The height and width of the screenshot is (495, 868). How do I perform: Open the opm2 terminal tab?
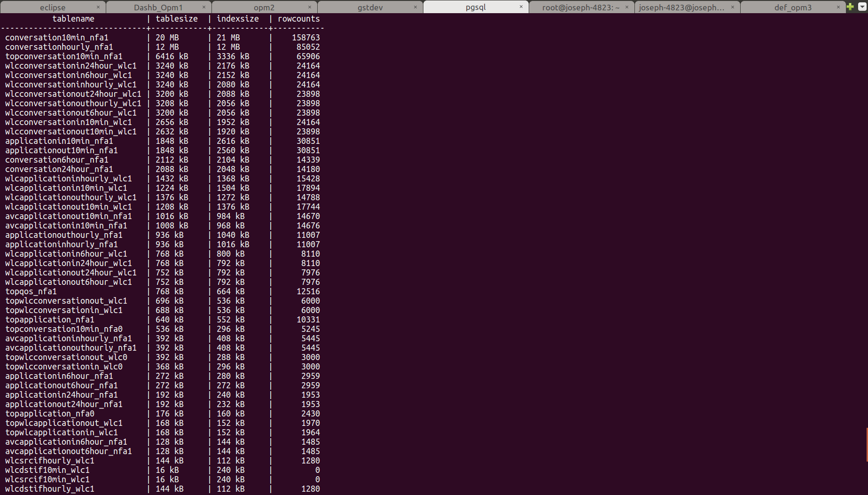coord(264,7)
